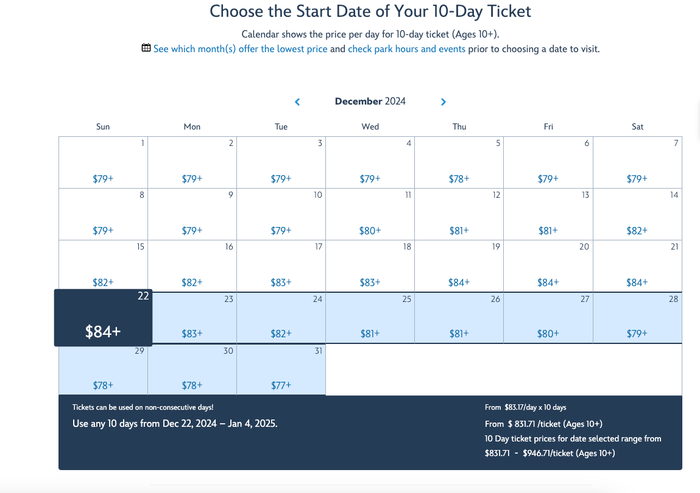Choose December 9 on the calendar
Viewport: 700px width, 493px height.
[192, 214]
